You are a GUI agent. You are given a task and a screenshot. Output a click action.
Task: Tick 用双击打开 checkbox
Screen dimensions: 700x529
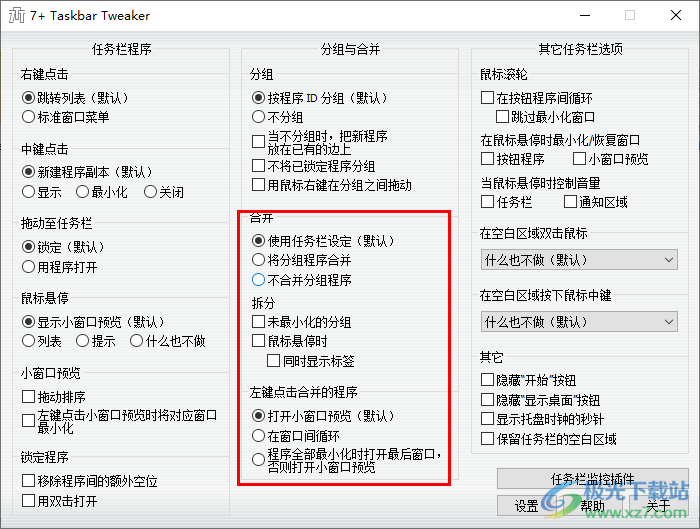coord(28,501)
